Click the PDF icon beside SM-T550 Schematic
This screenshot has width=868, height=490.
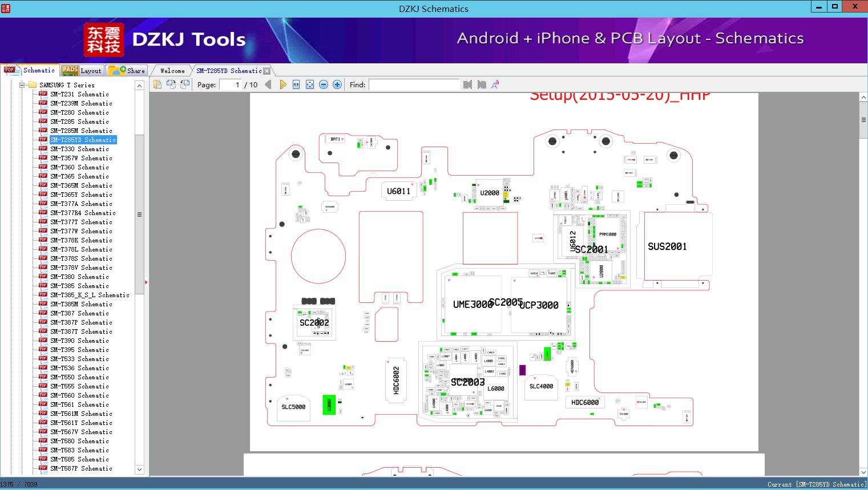[43, 376]
